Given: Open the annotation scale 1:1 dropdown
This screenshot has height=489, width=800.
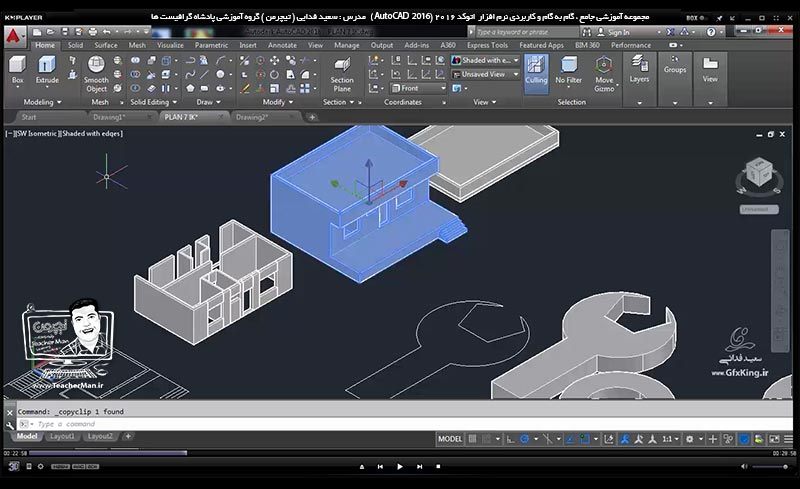Looking at the screenshot, I should (670, 439).
